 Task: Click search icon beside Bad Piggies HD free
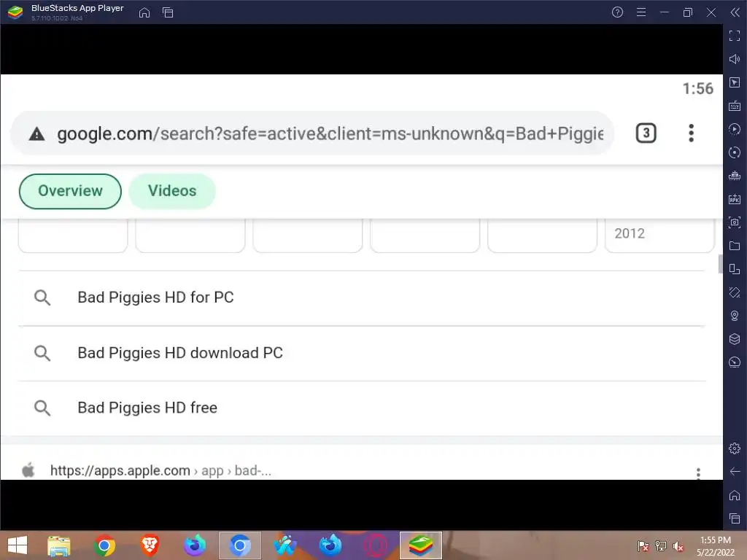click(x=42, y=408)
